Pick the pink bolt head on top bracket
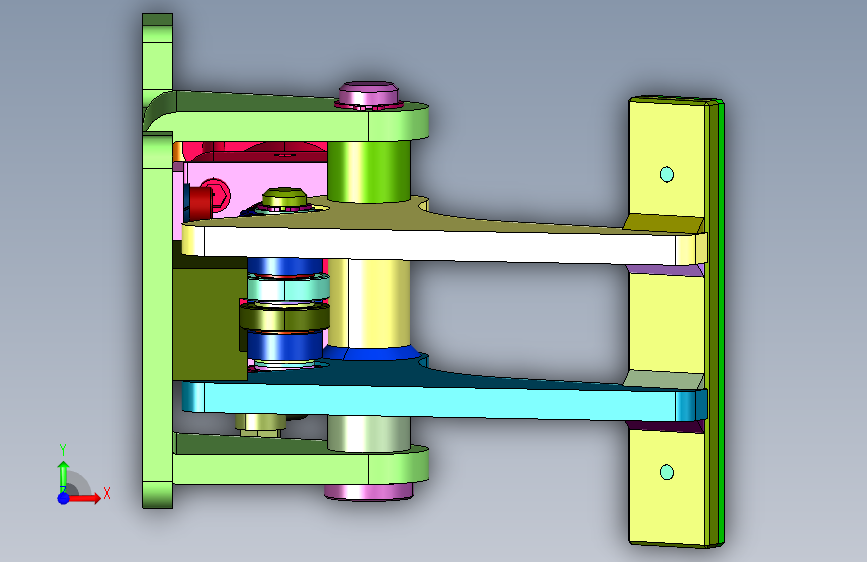Image resolution: width=867 pixels, height=562 pixels. pyautogui.click(x=368, y=94)
